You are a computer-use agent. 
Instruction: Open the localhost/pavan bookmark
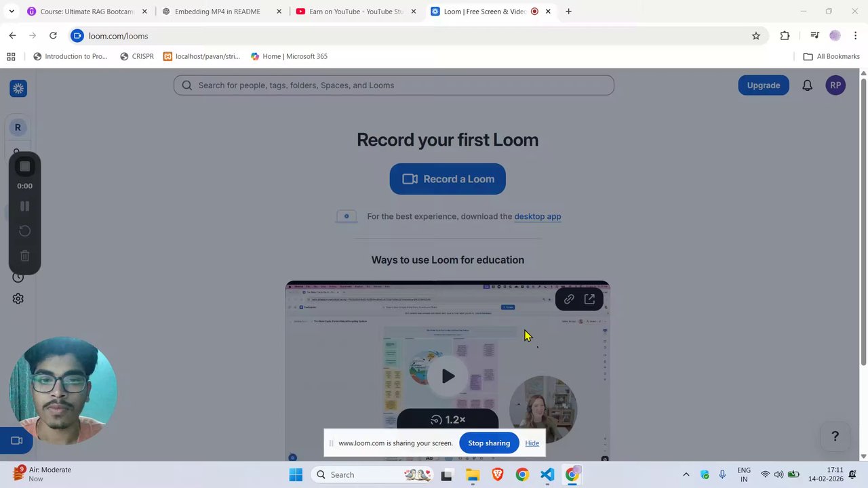click(x=201, y=57)
